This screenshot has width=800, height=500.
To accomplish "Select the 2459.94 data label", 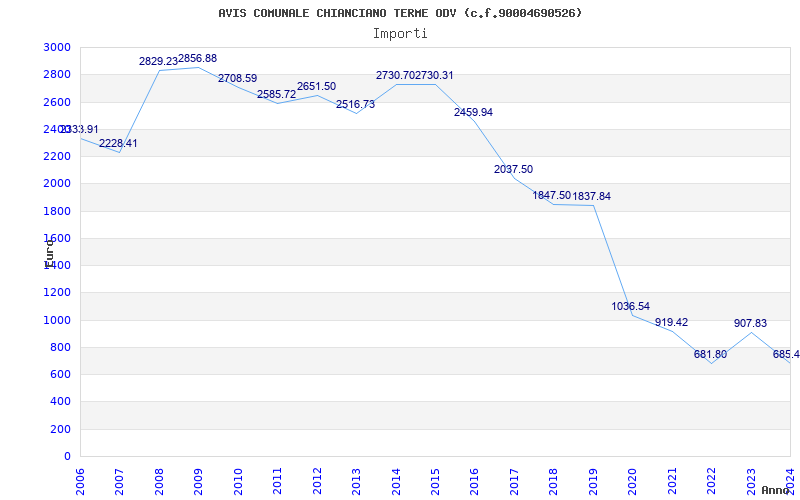I will coord(473,112).
